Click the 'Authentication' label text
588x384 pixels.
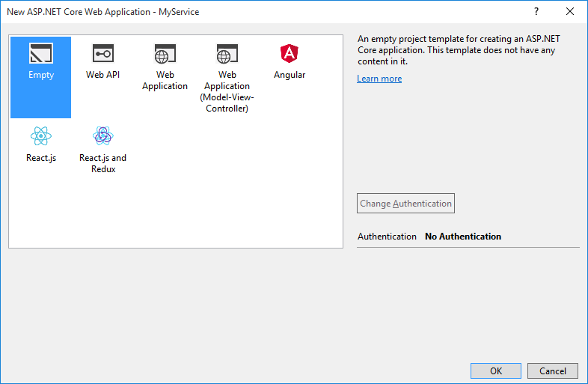pyautogui.click(x=387, y=237)
